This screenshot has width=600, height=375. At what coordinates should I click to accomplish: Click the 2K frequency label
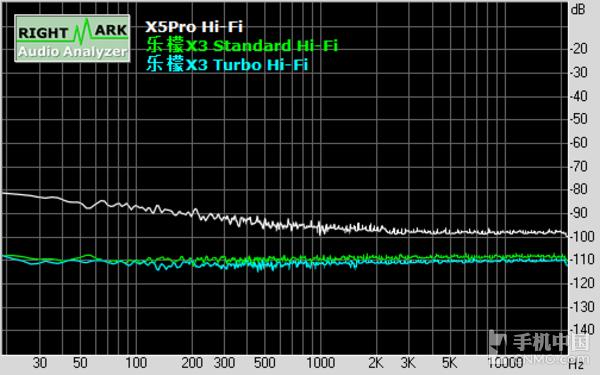click(375, 363)
